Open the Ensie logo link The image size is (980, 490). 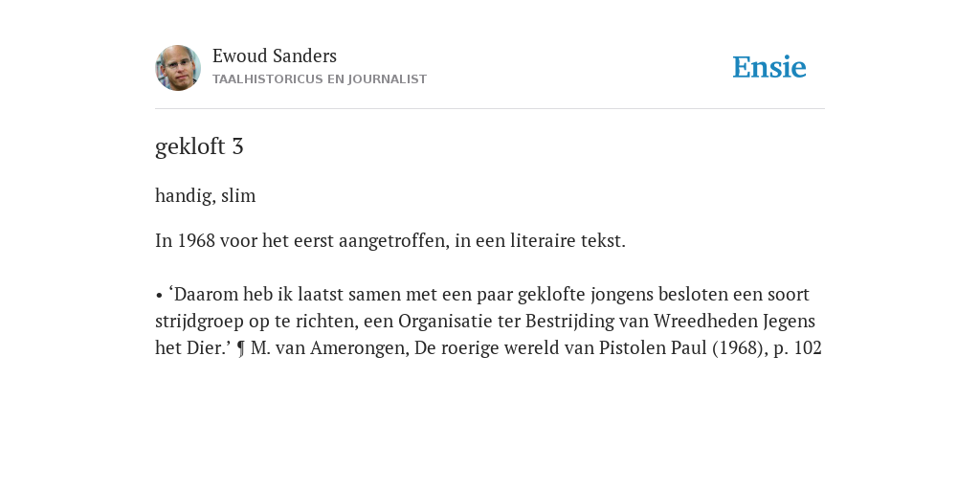(x=769, y=68)
